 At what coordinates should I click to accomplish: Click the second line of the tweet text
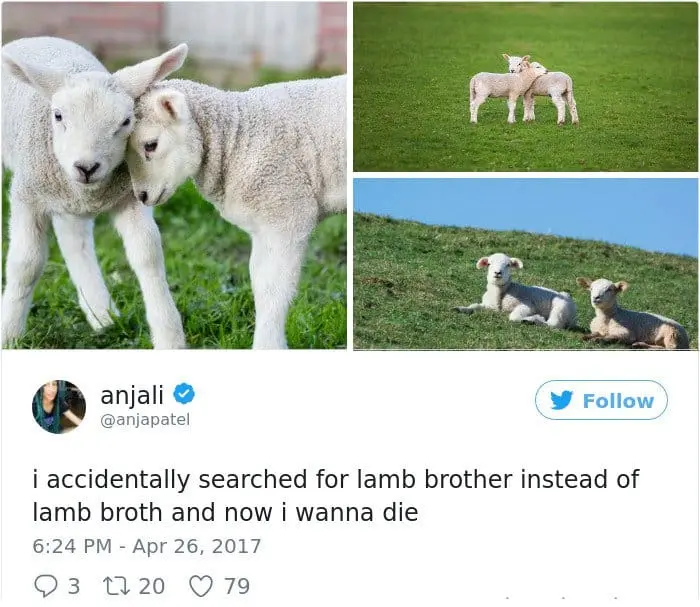225,512
